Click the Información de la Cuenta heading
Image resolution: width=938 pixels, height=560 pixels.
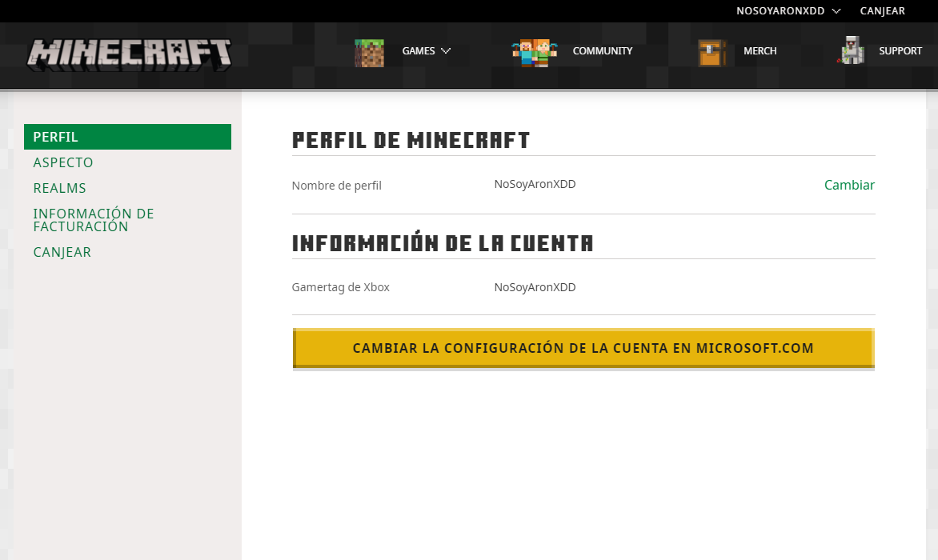(x=442, y=242)
